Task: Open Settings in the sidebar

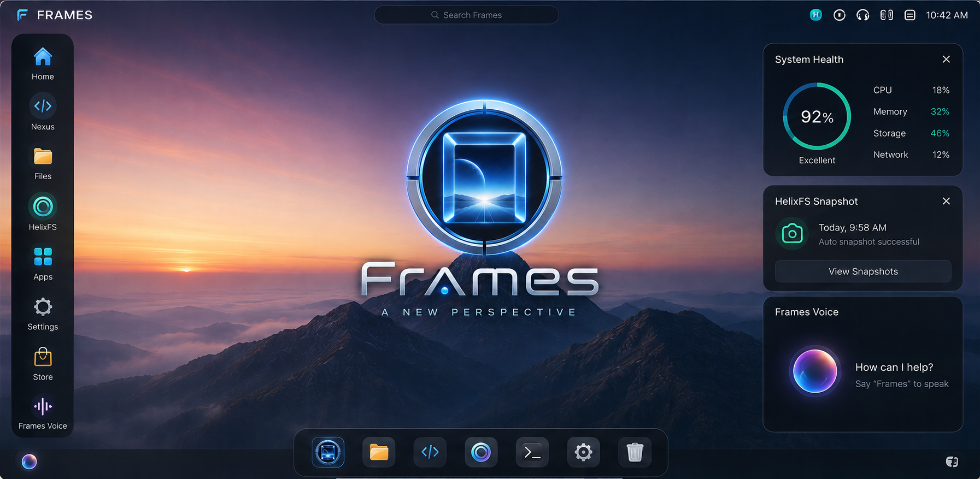Action: click(43, 315)
